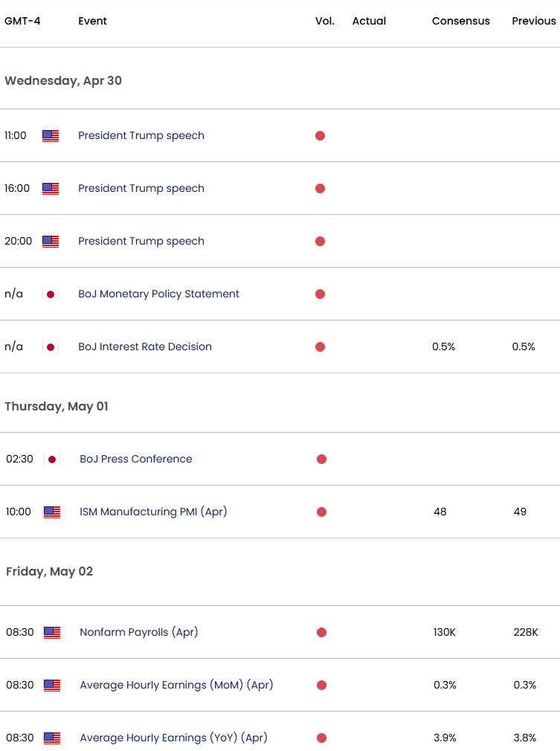Click the Japan flag beside BoJ Press Conference
Viewport: 560px width, 751px height.
tap(51, 460)
